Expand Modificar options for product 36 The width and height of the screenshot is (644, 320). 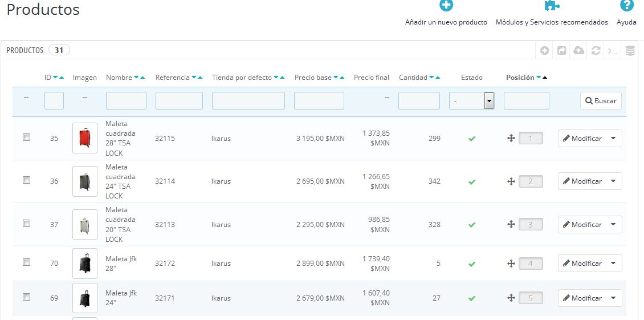pyautogui.click(x=613, y=181)
